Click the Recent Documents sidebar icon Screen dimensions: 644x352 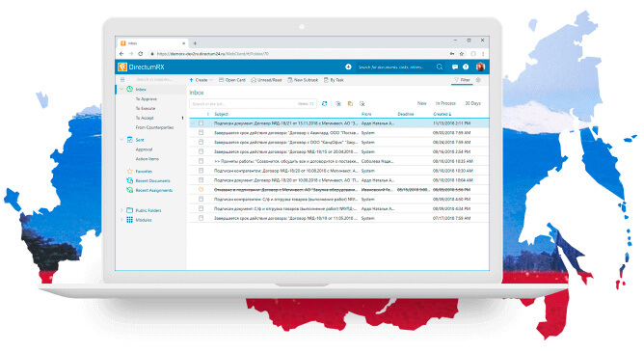click(x=130, y=180)
